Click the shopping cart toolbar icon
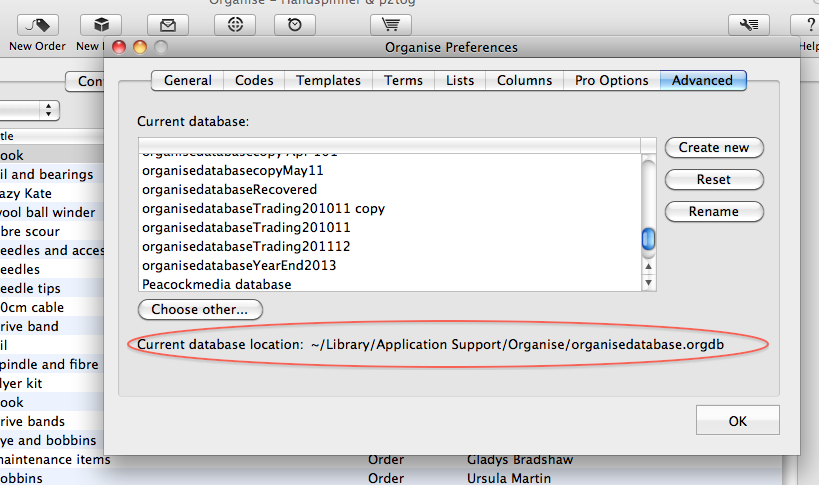819x485 pixels. click(x=390, y=25)
